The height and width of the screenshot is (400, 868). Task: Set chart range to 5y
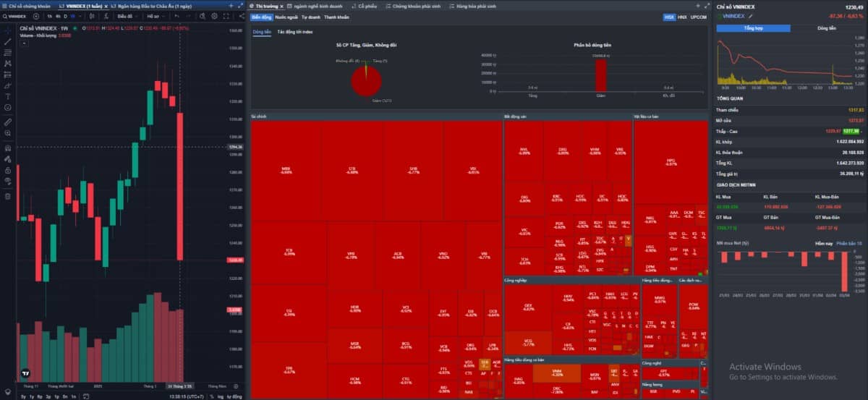click(23, 396)
